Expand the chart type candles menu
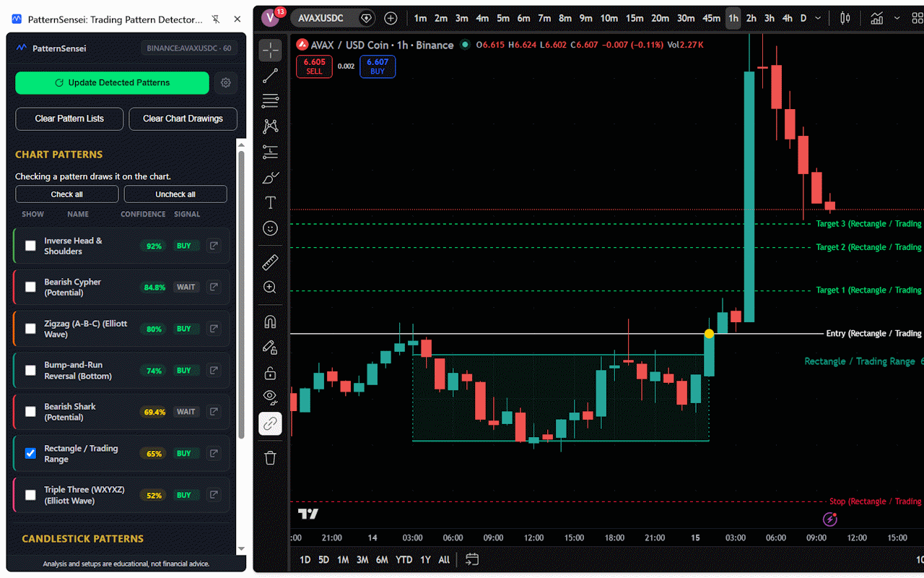Screen dimensions: 924x578 coord(845,18)
